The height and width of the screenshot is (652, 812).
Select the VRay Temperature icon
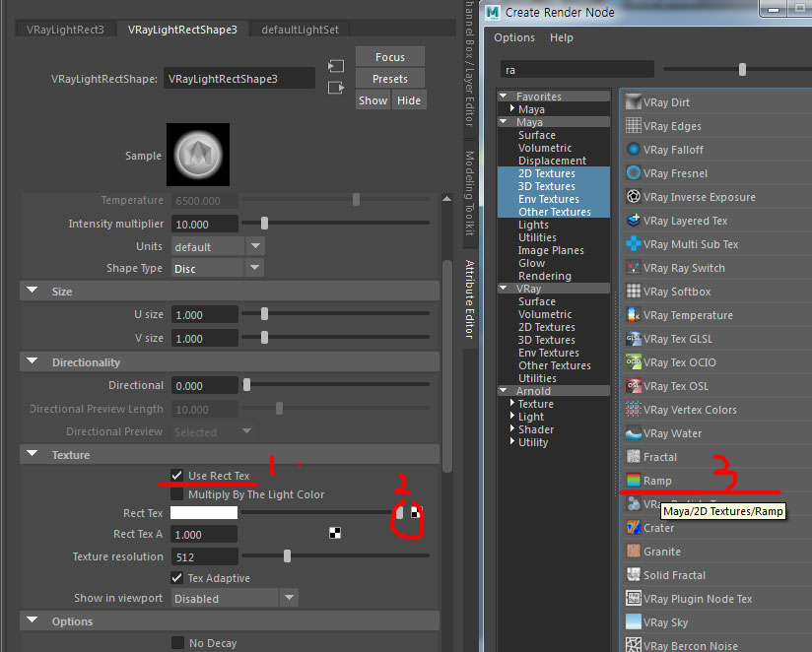pos(633,314)
